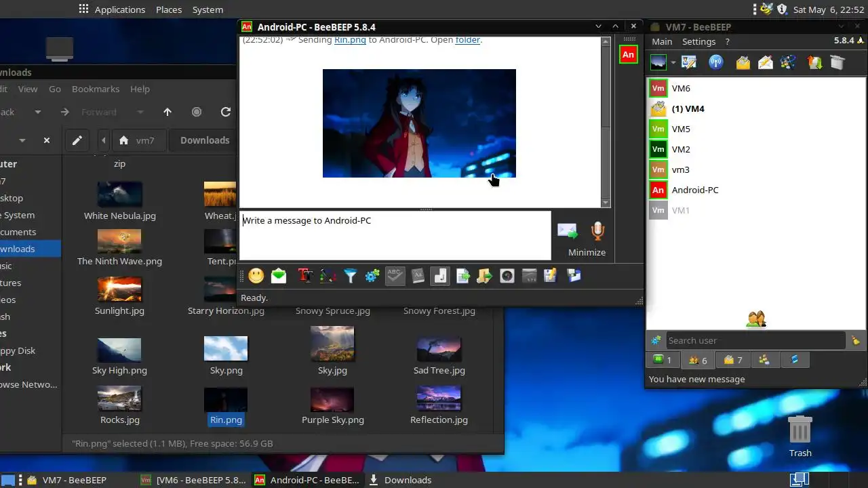This screenshot has height=488, width=868.
Task: Focus the message field for Android-PC
Action: click(x=395, y=235)
